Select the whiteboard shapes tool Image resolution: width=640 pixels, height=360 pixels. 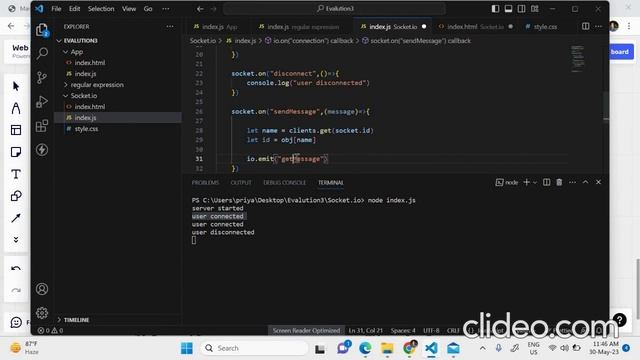16,196
